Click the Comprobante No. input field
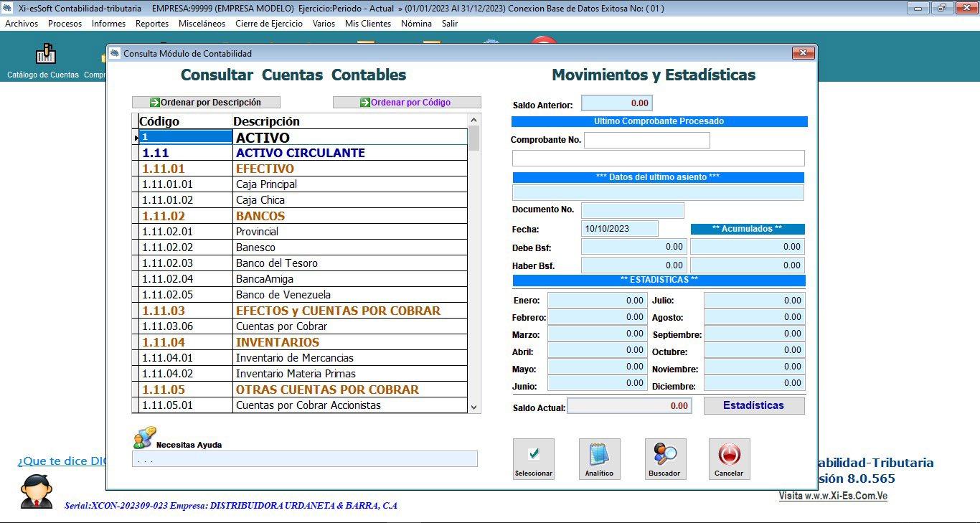The width and height of the screenshot is (980, 523). point(646,140)
